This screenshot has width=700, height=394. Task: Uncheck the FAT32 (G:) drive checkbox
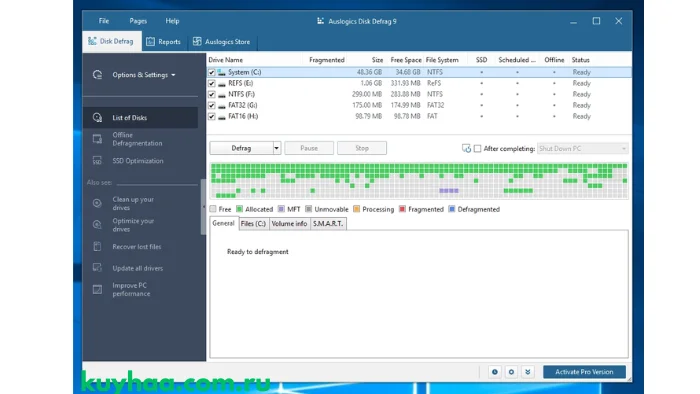[x=212, y=106]
